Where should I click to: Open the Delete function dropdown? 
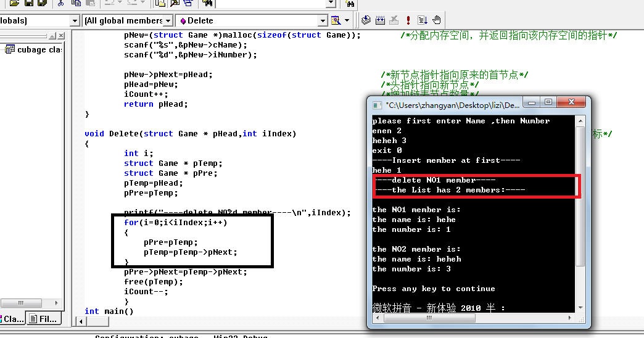tap(323, 20)
